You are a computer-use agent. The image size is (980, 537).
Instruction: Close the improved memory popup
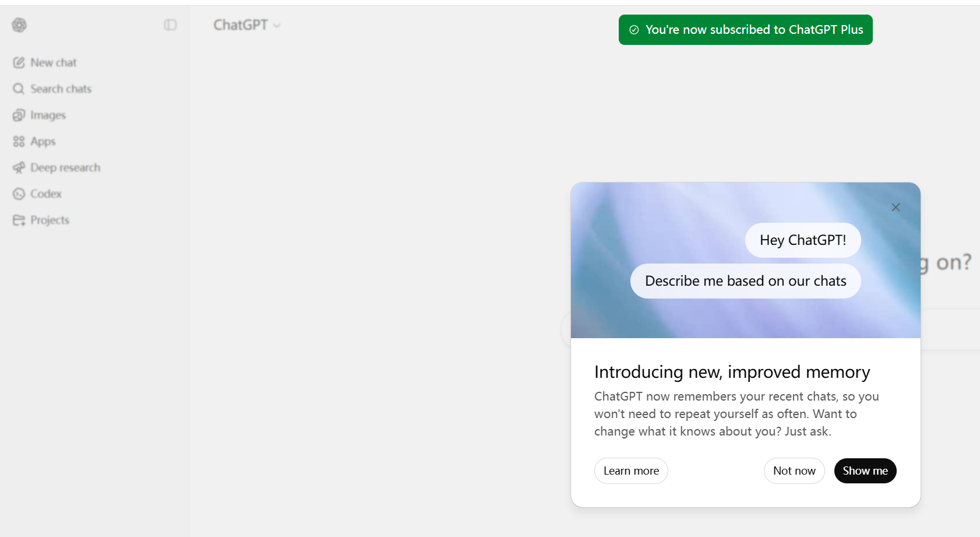tap(896, 208)
